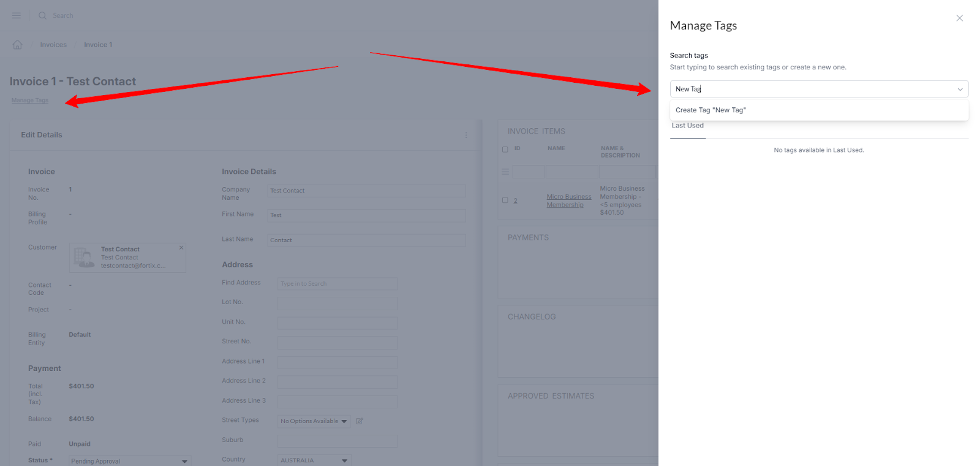Edit the Last Name field
980x466 pixels.
(x=367, y=240)
